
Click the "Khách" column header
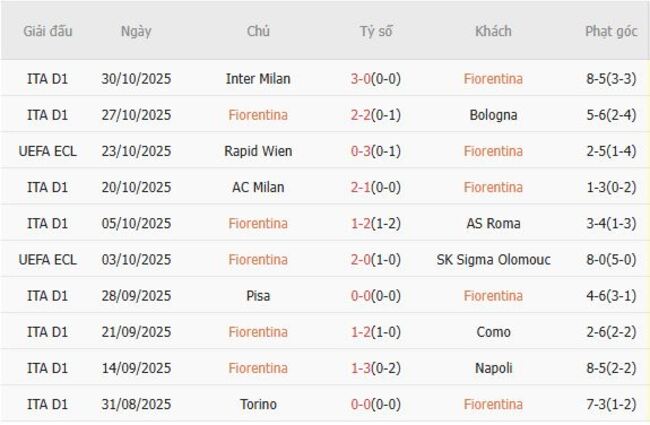[x=493, y=31]
